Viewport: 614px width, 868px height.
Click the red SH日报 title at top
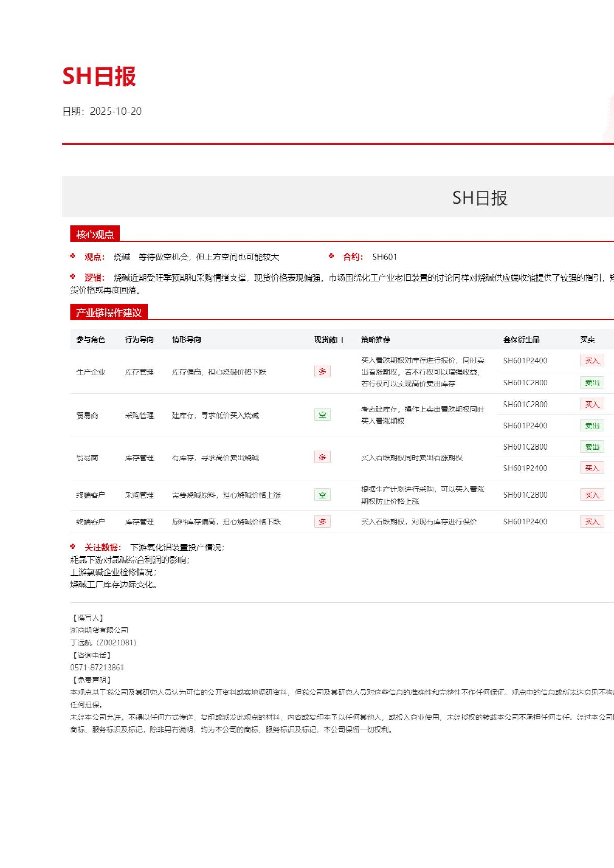pos(99,76)
